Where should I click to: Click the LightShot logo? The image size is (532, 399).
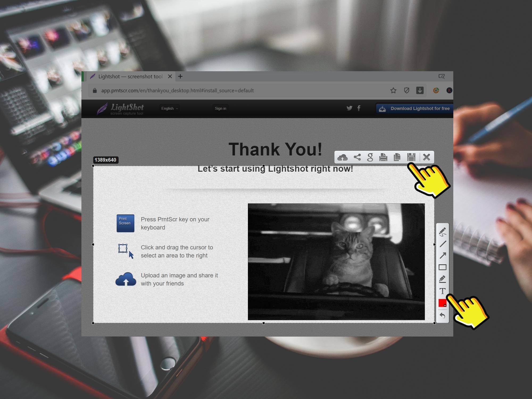(x=120, y=109)
